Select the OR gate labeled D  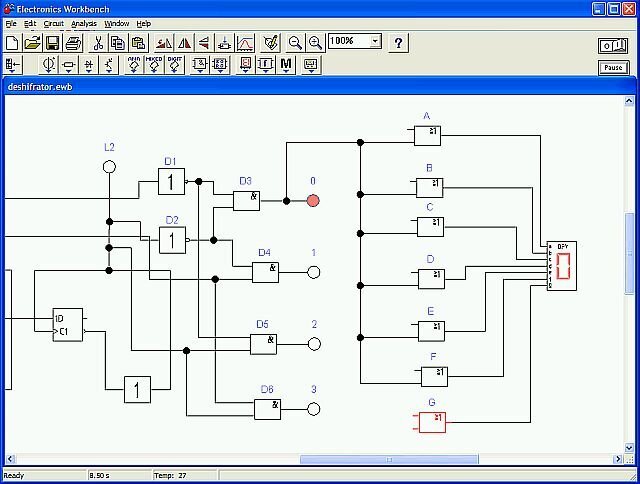click(431, 279)
